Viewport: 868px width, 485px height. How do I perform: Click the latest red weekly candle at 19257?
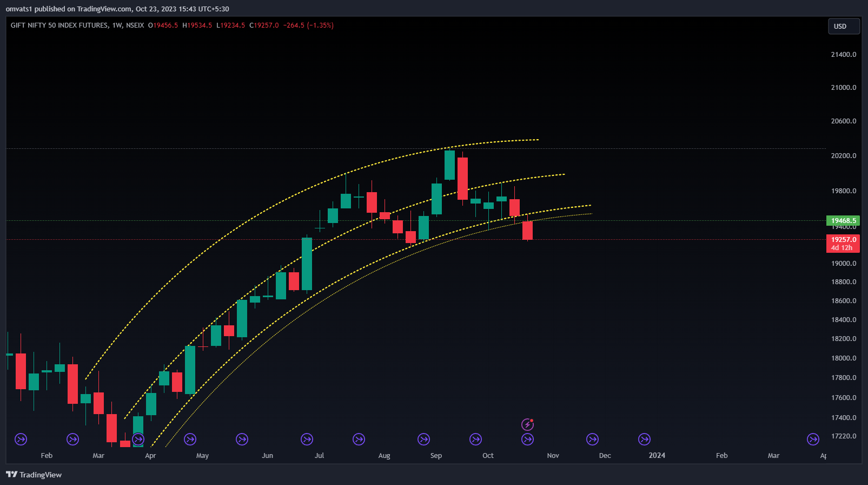pos(527,230)
